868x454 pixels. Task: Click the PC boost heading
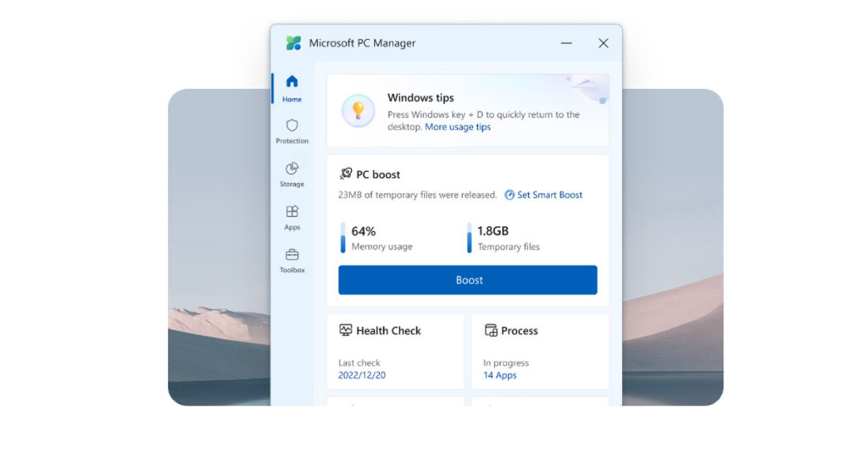coord(377,174)
